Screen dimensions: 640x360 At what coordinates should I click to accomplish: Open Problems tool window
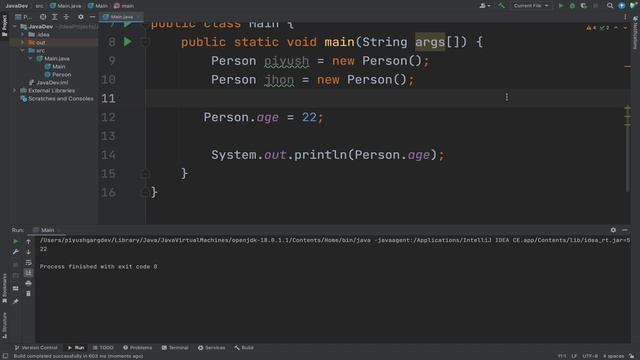[x=138, y=348]
